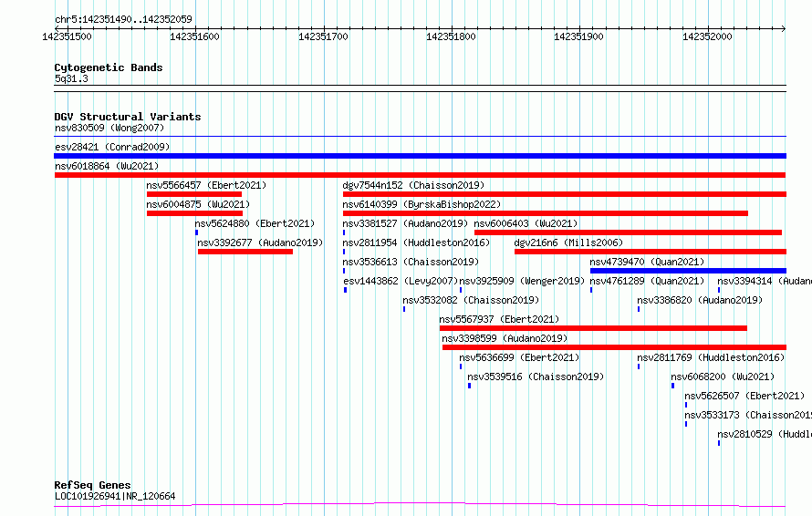Select nsv5636699 (Ebert2021) label
The image size is (812, 516).
click(x=519, y=357)
